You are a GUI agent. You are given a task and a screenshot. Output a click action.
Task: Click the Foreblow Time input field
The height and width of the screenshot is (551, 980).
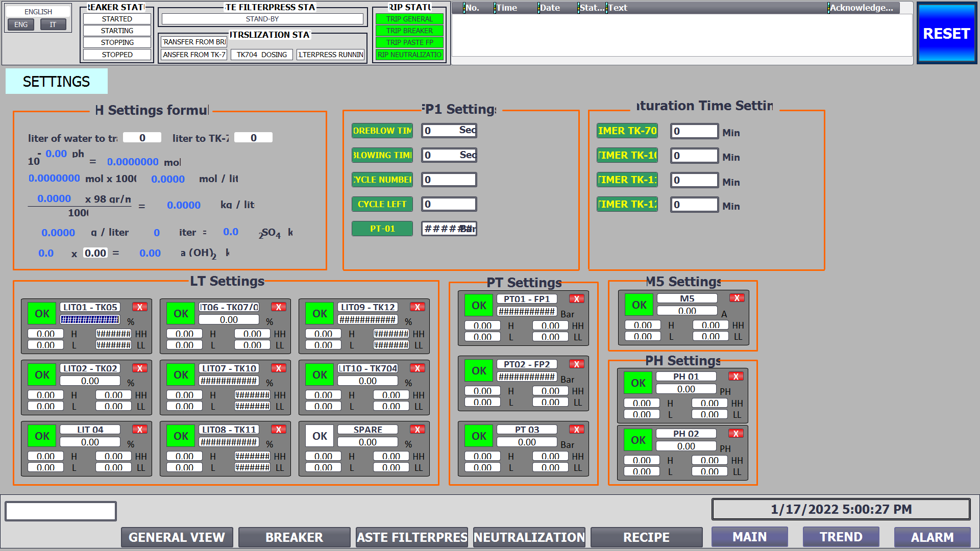[449, 131]
